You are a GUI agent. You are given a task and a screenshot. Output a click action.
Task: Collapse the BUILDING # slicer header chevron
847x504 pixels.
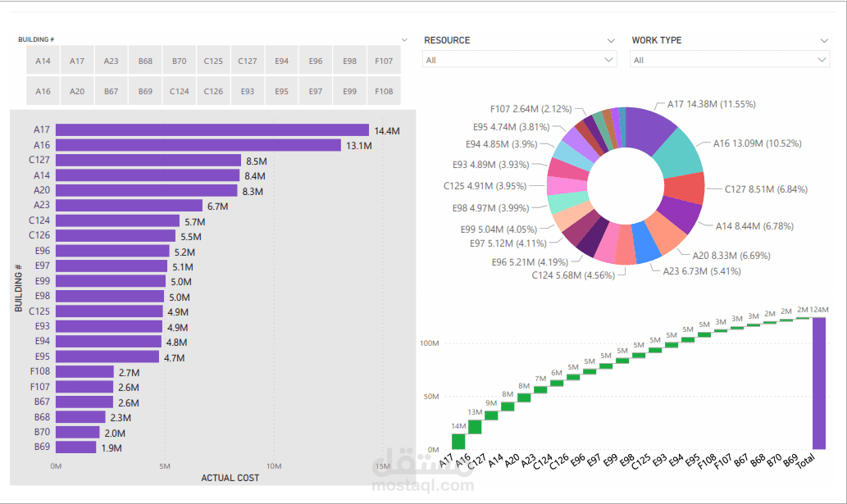[x=403, y=39]
